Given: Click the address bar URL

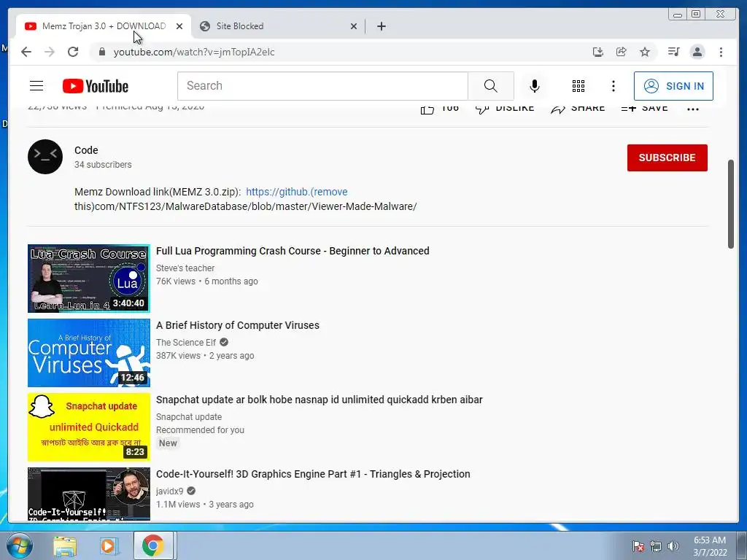Looking at the screenshot, I should click(194, 52).
